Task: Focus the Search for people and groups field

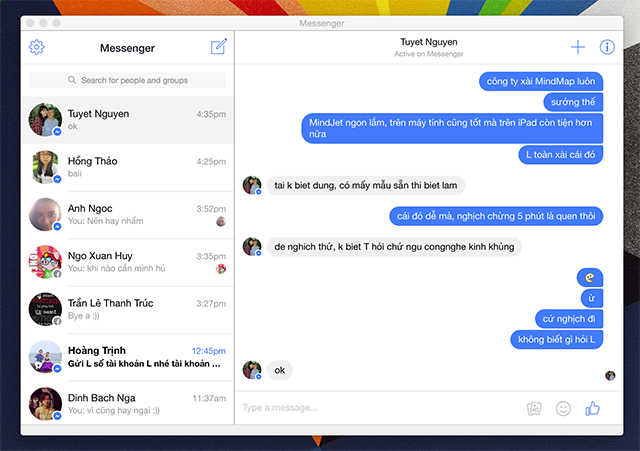Action: pyautogui.click(x=127, y=80)
